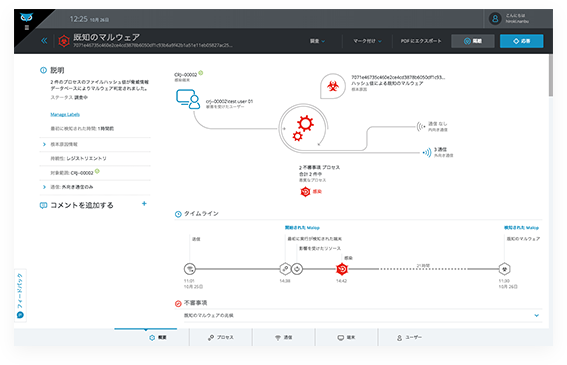
Task: Switch to the ユーザー tab at bottom
Action: click(x=409, y=338)
